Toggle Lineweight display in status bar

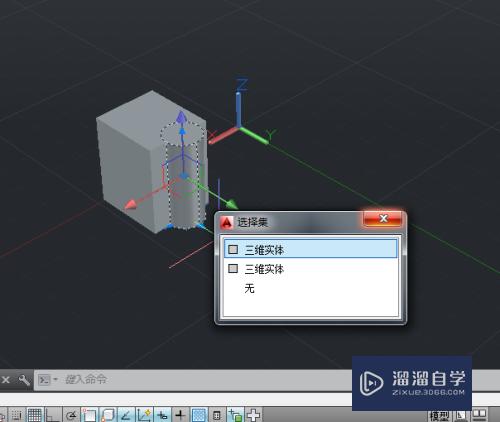pos(180,415)
